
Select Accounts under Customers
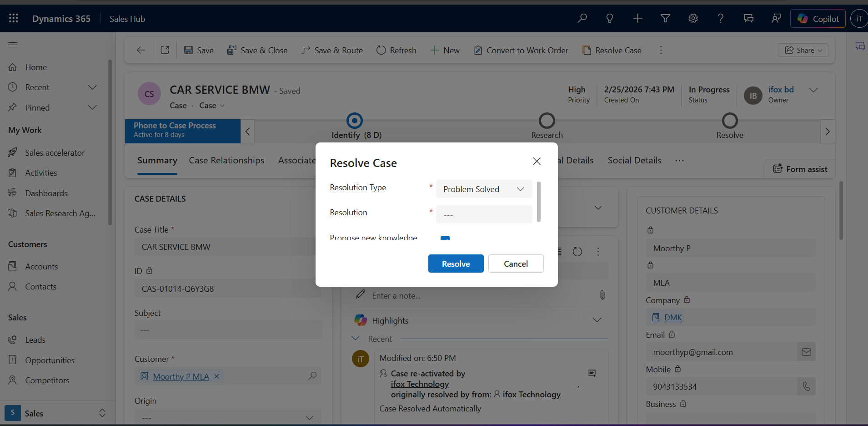click(x=41, y=266)
